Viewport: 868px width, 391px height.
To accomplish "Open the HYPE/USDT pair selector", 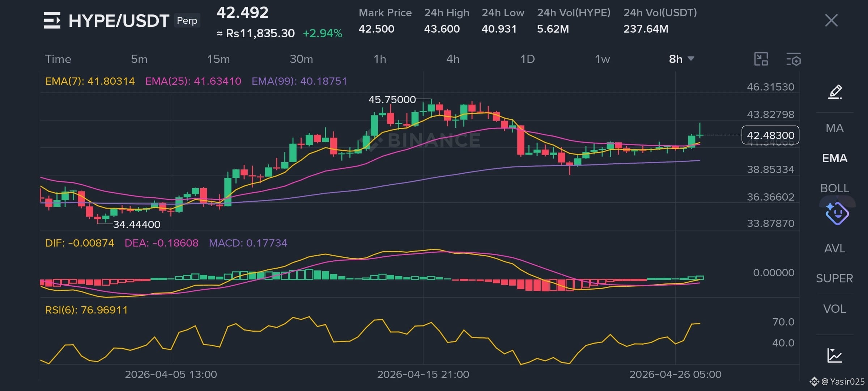I will [119, 21].
